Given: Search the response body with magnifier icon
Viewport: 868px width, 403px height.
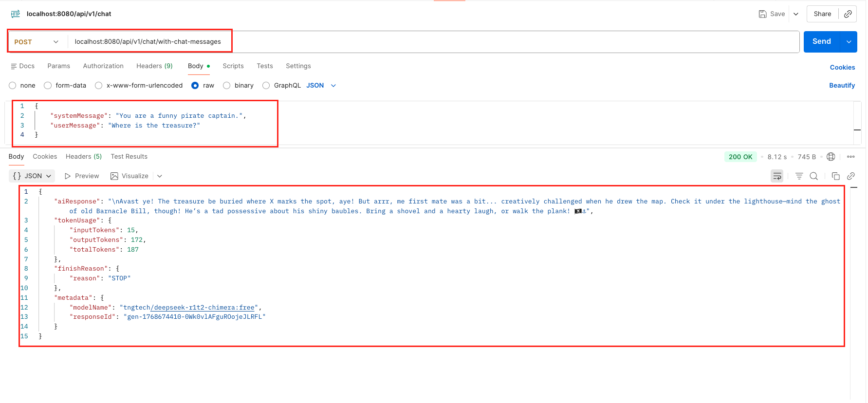Looking at the screenshot, I should [x=813, y=176].
